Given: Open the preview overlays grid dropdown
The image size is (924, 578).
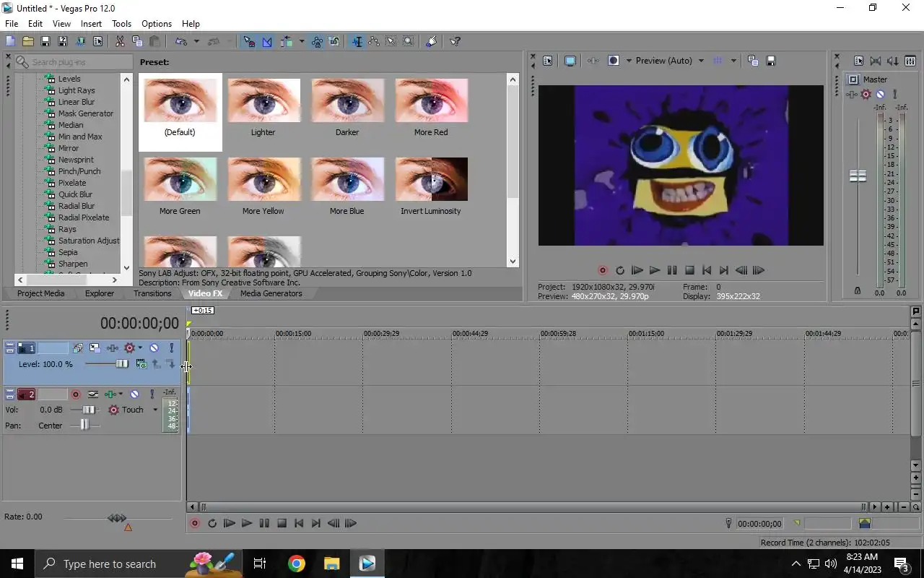Looking at the screenshot, I should pos(733,61).
